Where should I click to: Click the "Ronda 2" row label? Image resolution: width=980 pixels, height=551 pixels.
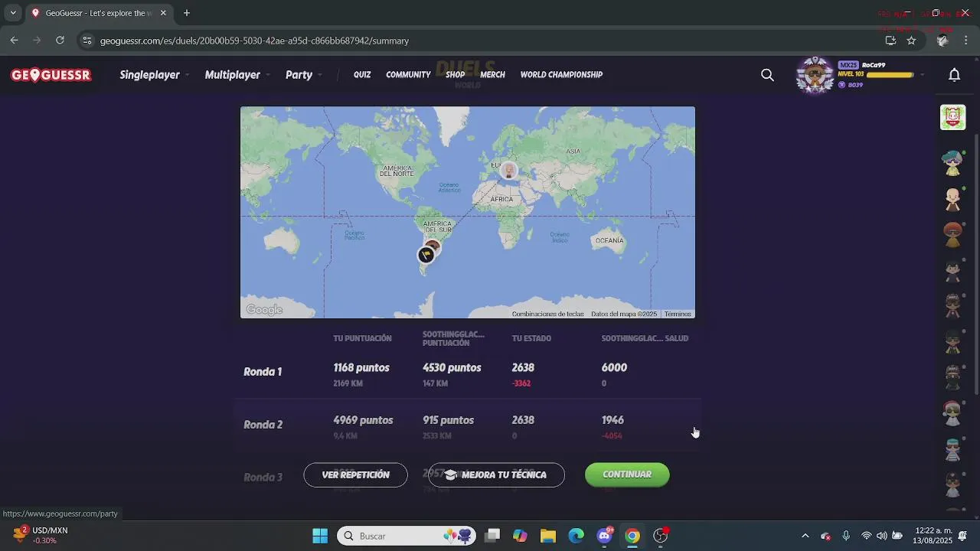pyautogui.click(x=263, y=425)
